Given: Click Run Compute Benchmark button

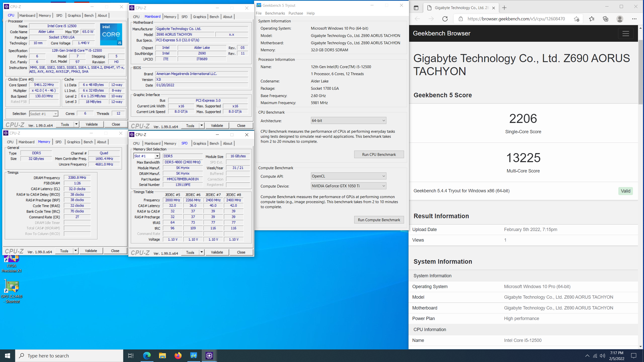Looking at the screenshot, I should pyautogui.click(x=379, y=220).
